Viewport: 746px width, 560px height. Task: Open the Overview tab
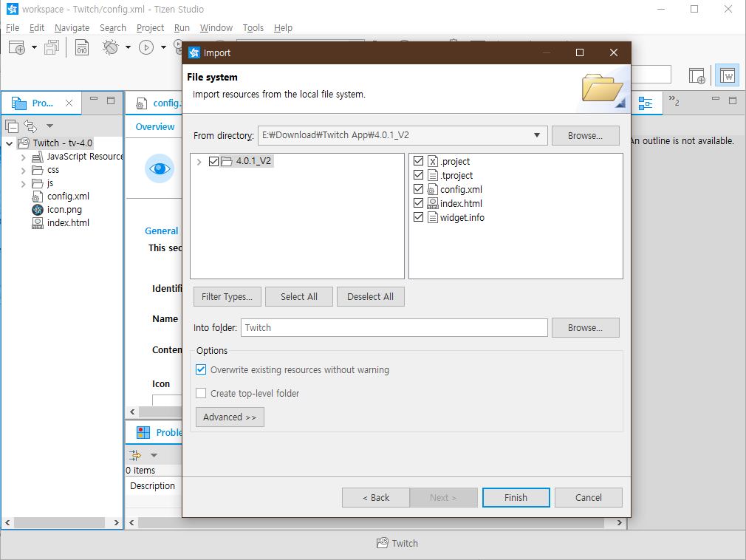point(155,127)
